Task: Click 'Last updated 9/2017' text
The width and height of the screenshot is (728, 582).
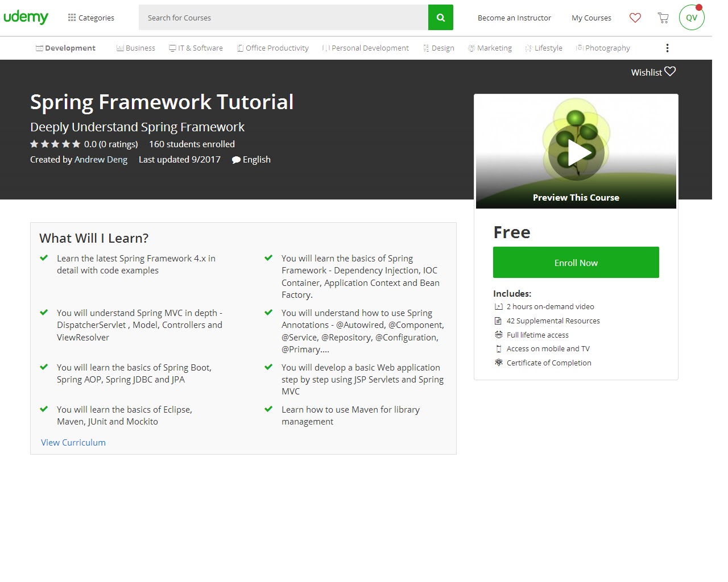Action: point(180,159)
